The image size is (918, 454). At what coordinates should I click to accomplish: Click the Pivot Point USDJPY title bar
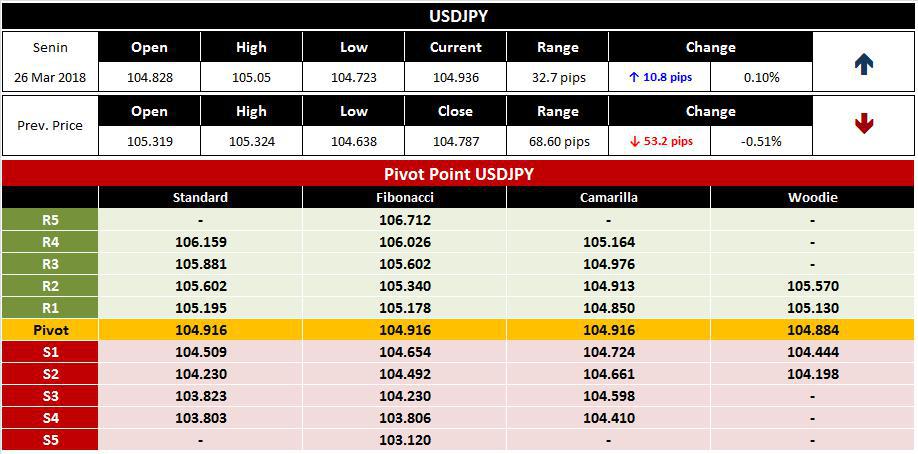pyautogui.click(x=458, y=174)
